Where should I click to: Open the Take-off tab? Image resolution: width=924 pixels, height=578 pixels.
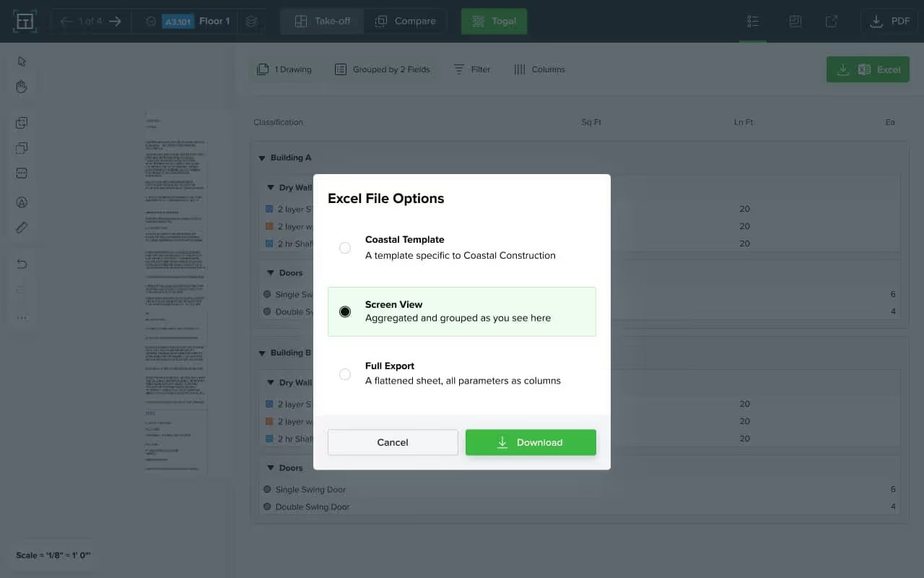click(321, 21)
